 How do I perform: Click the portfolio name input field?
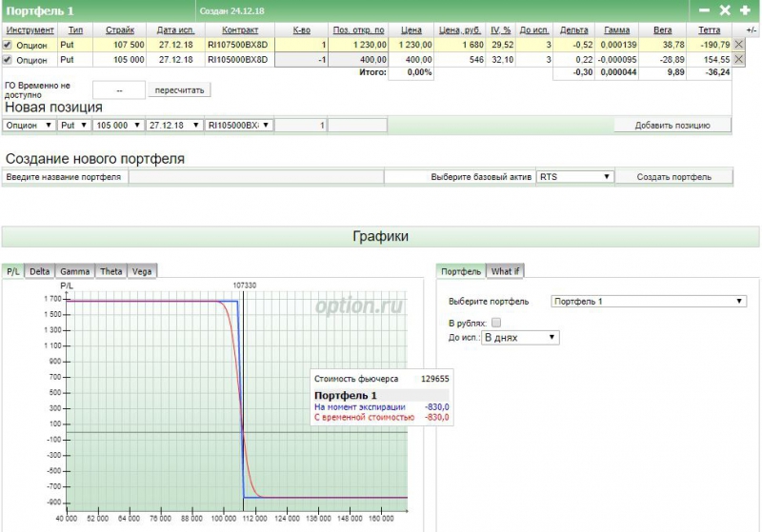pyautogui.click(x=255, y=177)
